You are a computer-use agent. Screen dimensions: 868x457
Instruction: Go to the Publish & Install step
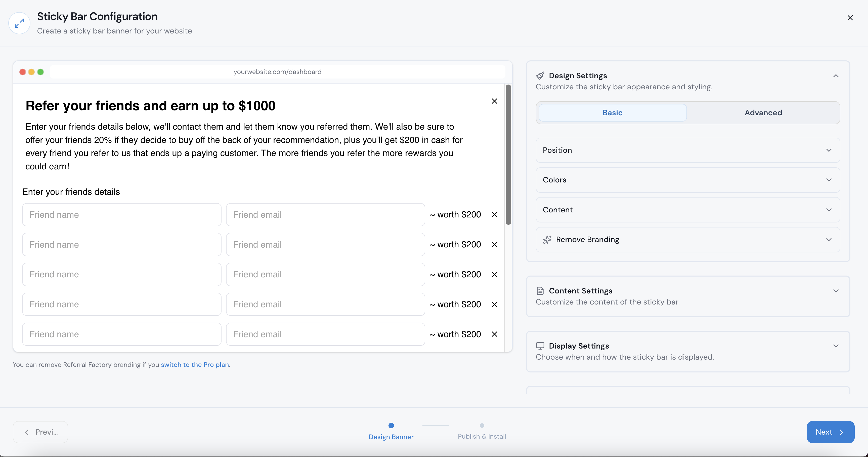click(482, 431)
